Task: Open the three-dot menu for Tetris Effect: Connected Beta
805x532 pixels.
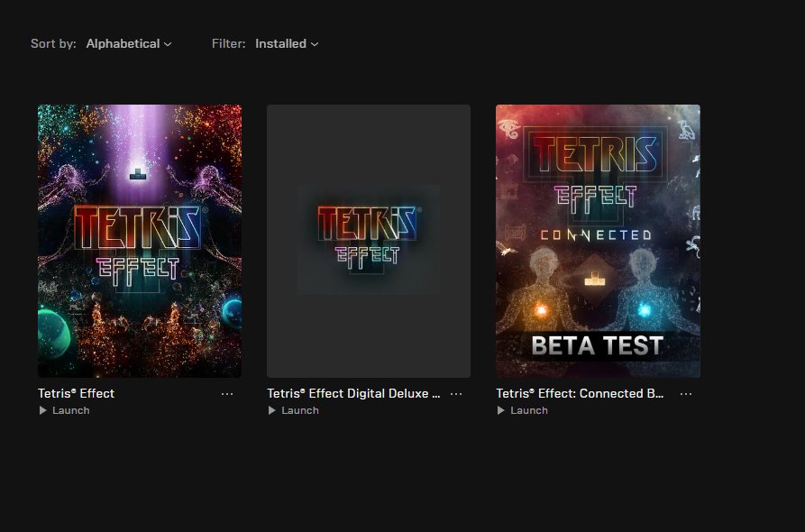Action: tap(686, 394)
